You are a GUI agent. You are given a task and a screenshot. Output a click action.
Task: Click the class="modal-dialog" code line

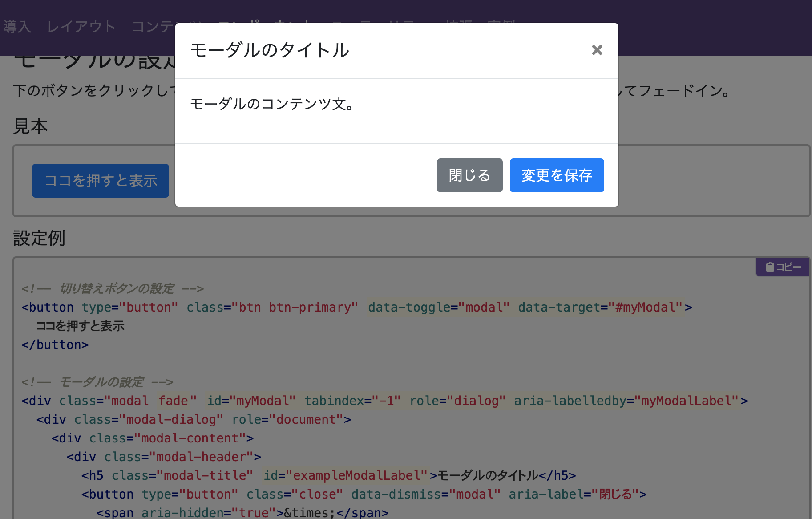[x=194, y=419]
